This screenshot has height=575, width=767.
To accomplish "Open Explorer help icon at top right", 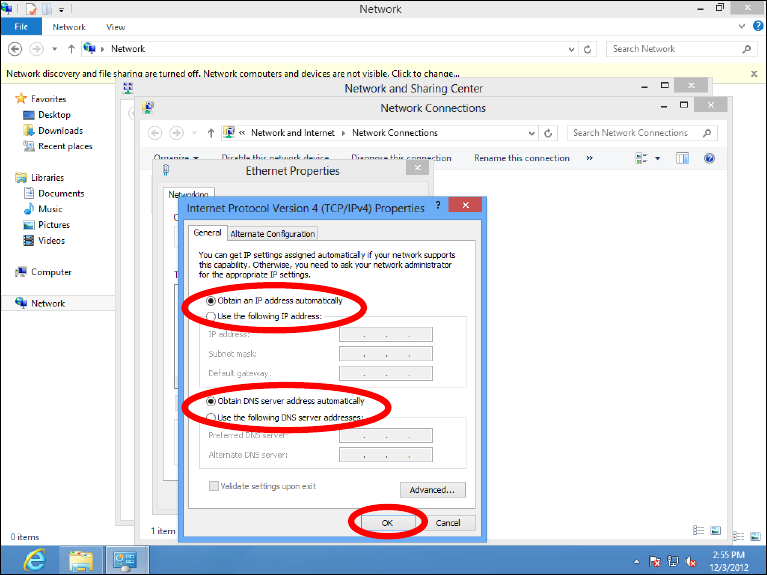I will [758, 26].
